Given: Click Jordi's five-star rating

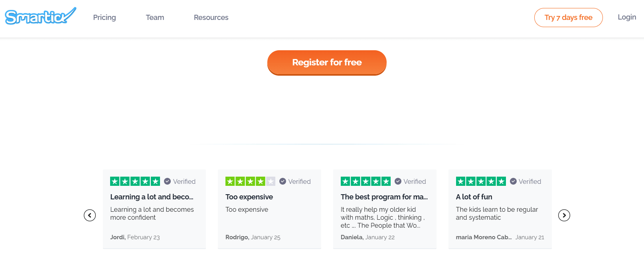Looking at the screenshot, I should (135, 181).
